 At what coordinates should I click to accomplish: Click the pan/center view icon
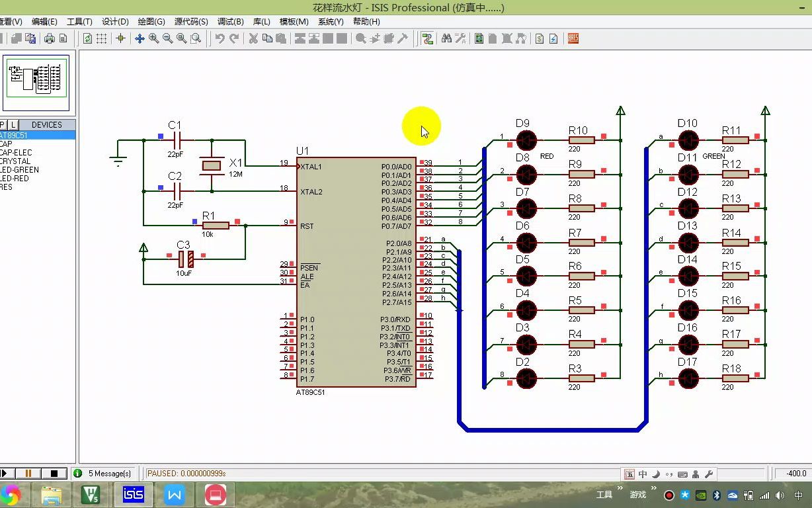tap(140, 38)
